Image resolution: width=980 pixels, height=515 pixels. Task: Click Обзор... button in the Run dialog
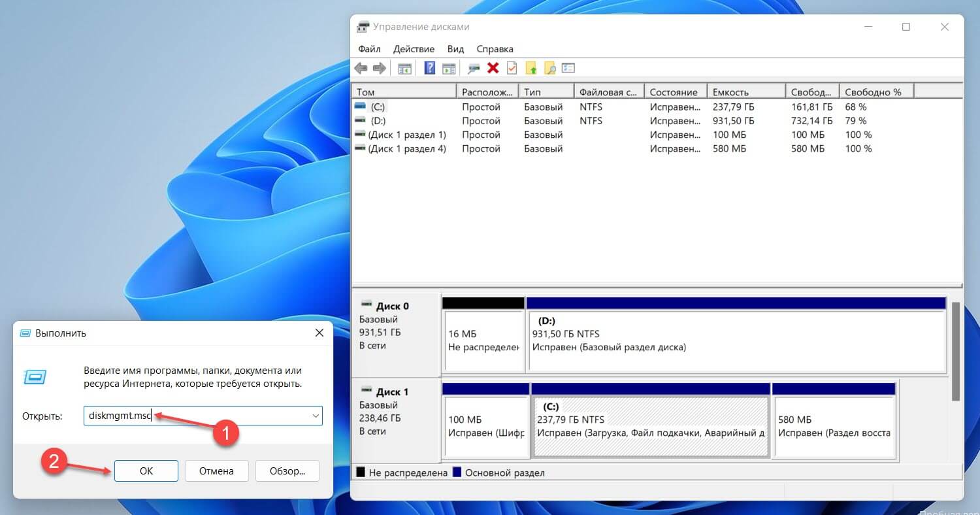[x=287, y=471]
